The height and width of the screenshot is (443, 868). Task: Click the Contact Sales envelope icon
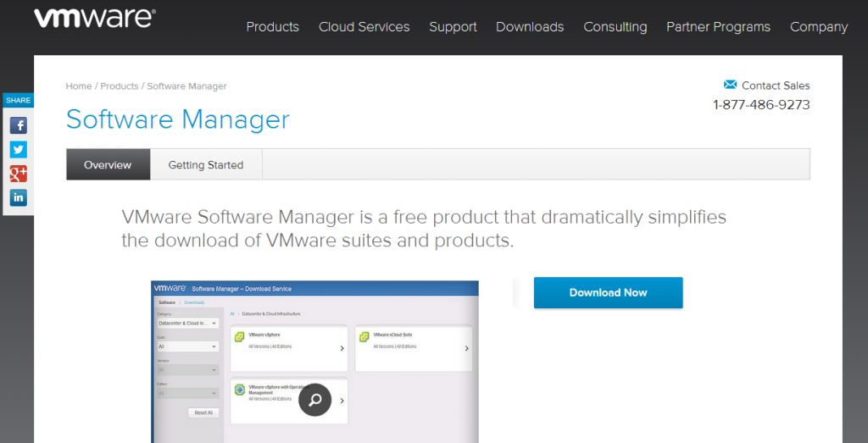point(730,85)
